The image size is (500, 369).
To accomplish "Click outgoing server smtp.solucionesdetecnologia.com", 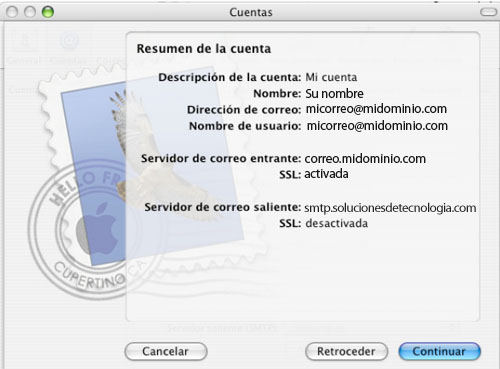I will (390, 208).
